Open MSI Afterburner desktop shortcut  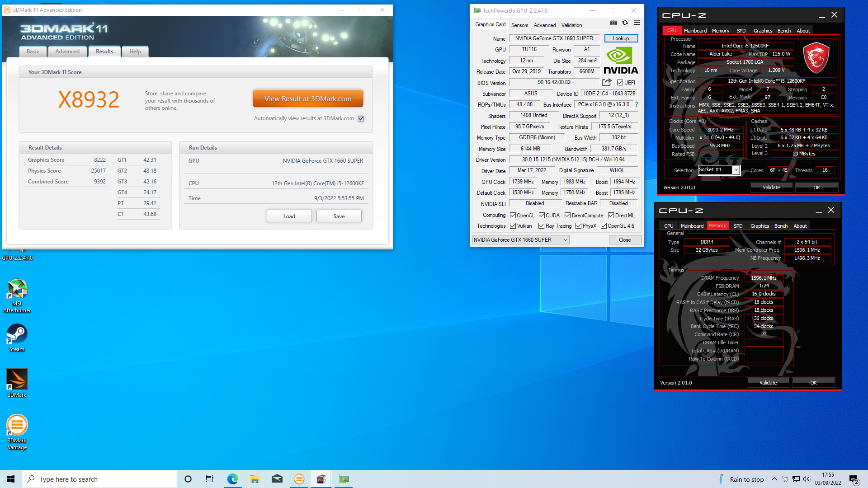(17, 296)
